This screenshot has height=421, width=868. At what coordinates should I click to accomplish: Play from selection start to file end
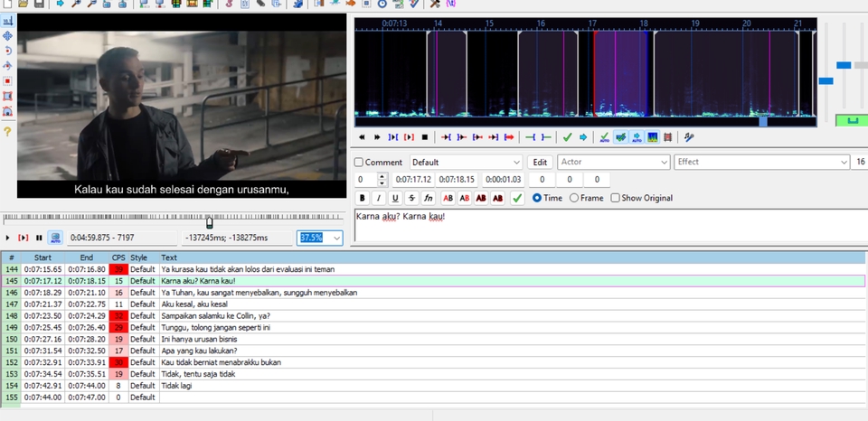coord(509,137)
